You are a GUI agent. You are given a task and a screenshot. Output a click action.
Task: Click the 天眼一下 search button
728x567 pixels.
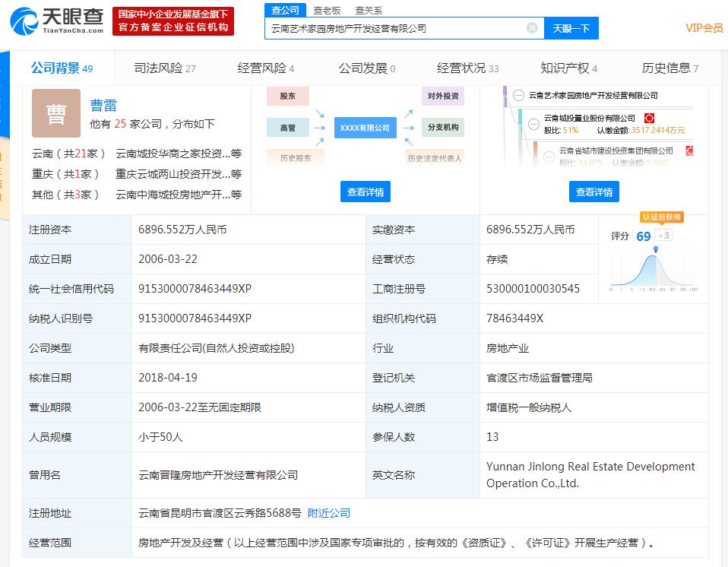click(571, 28)
